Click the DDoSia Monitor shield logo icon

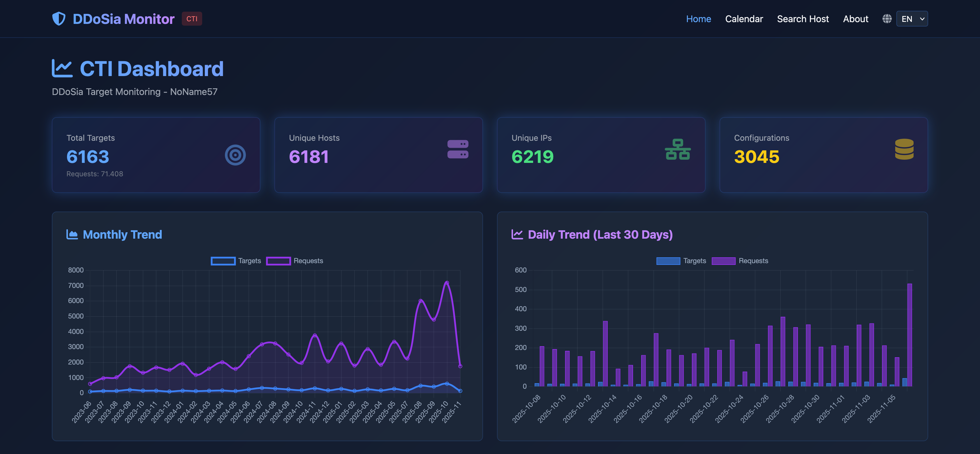coord(59,19)
